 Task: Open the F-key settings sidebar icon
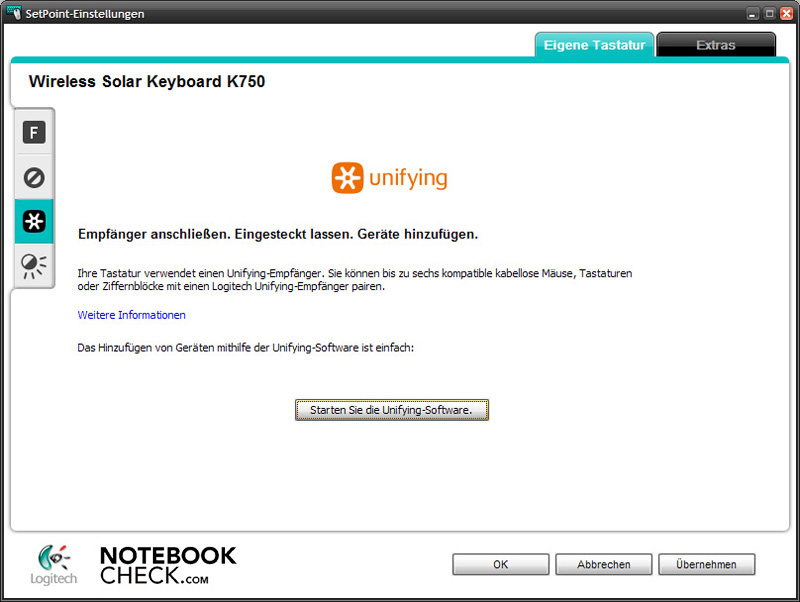[34, 133]
